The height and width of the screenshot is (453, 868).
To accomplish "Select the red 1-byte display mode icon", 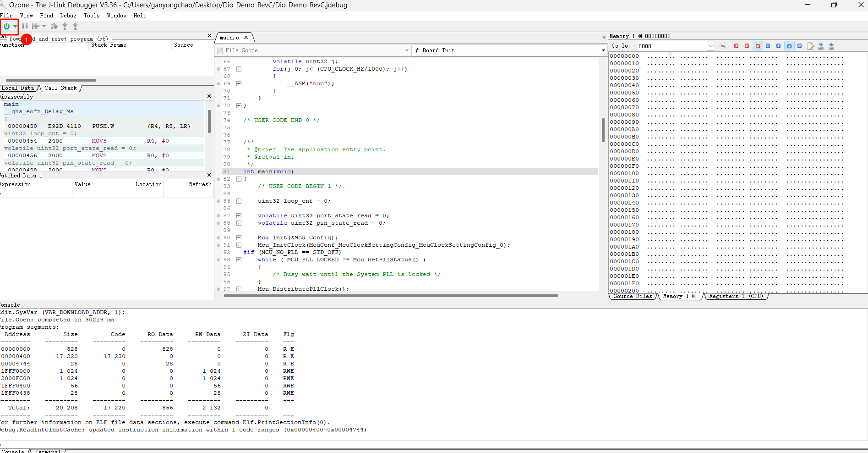I will (736, 46).
